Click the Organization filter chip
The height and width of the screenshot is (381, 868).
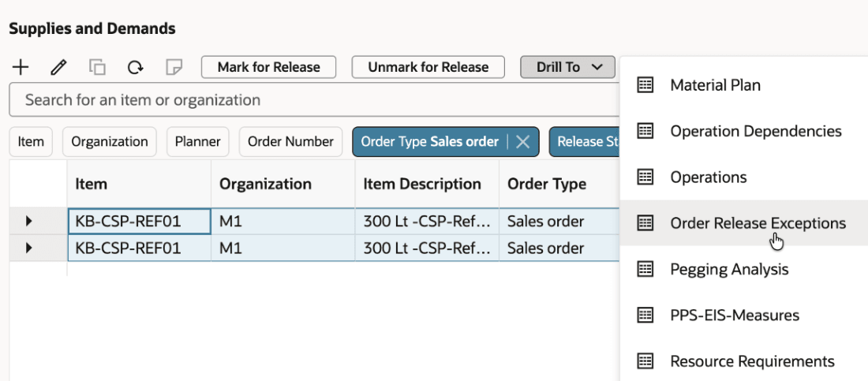pos(110,142)
